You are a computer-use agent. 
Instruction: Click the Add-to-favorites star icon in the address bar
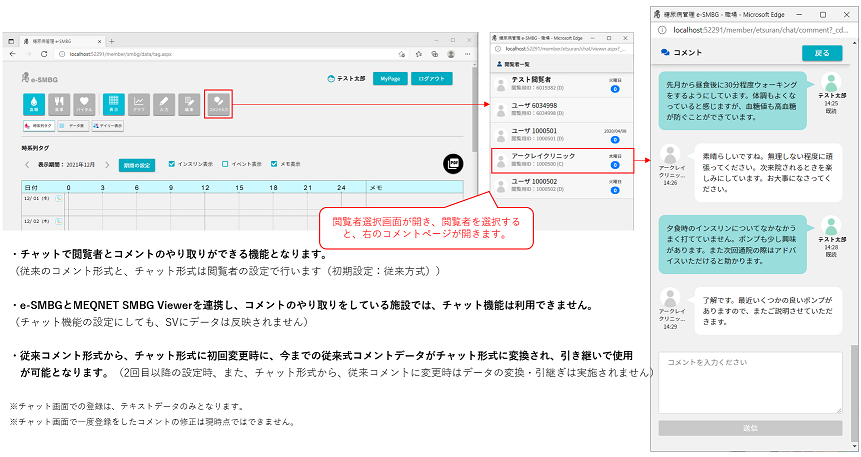pyautogui.click(x=402, y=54)
